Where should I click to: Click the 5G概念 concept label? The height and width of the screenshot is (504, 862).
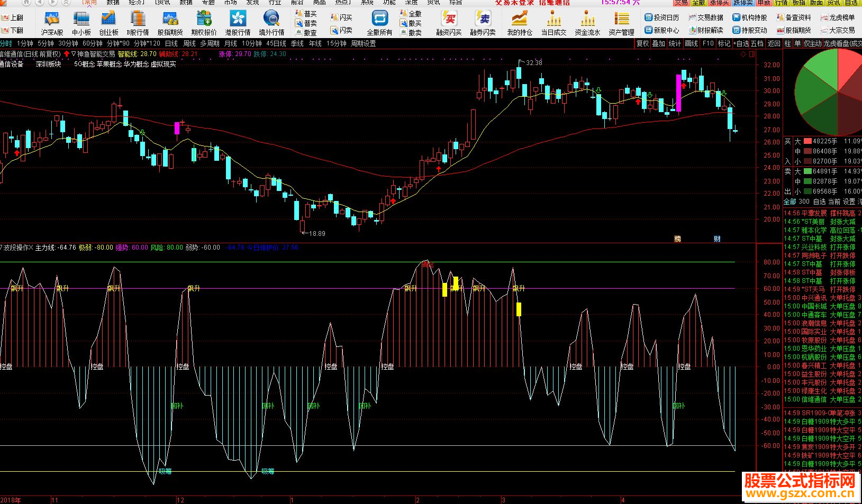[84, 64]
